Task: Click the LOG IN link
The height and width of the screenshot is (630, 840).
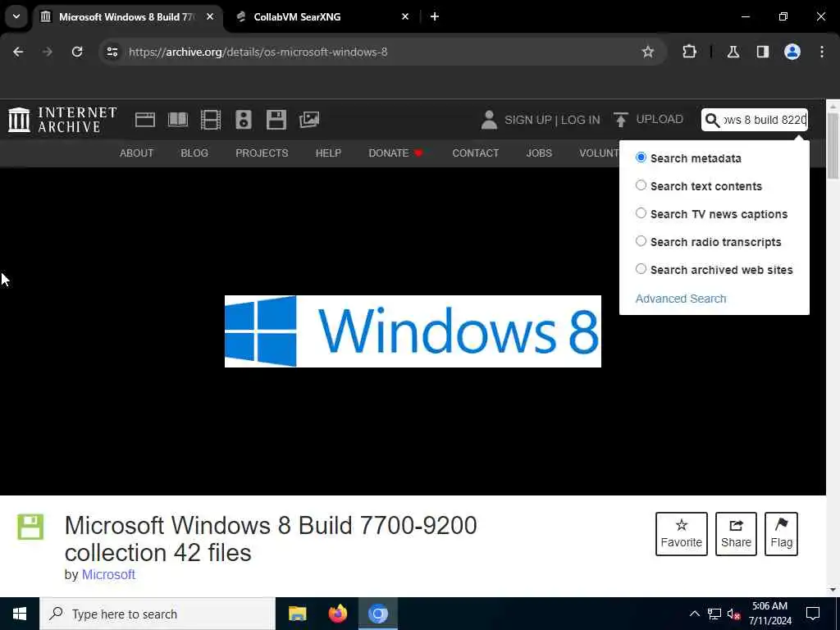Action: point(581,120)
